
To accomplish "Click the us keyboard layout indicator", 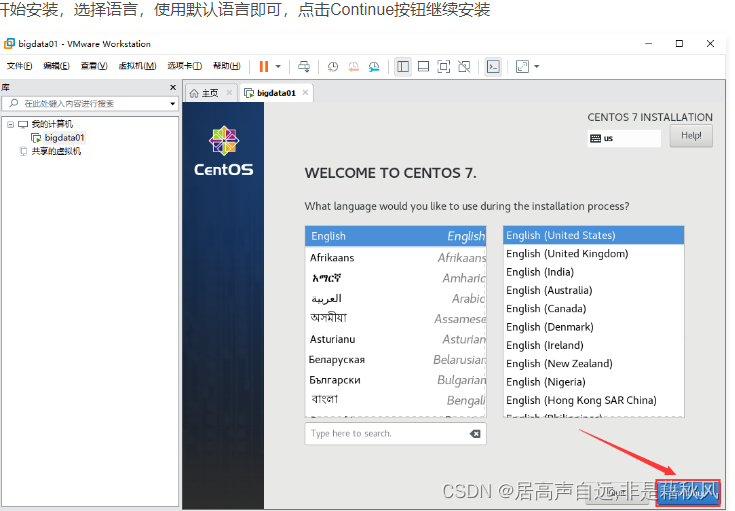I will pos(624,138).
